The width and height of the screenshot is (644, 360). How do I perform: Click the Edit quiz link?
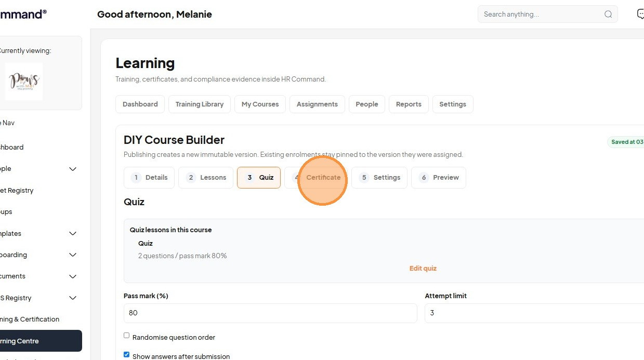pyautogui.click(x=423, y=269)
